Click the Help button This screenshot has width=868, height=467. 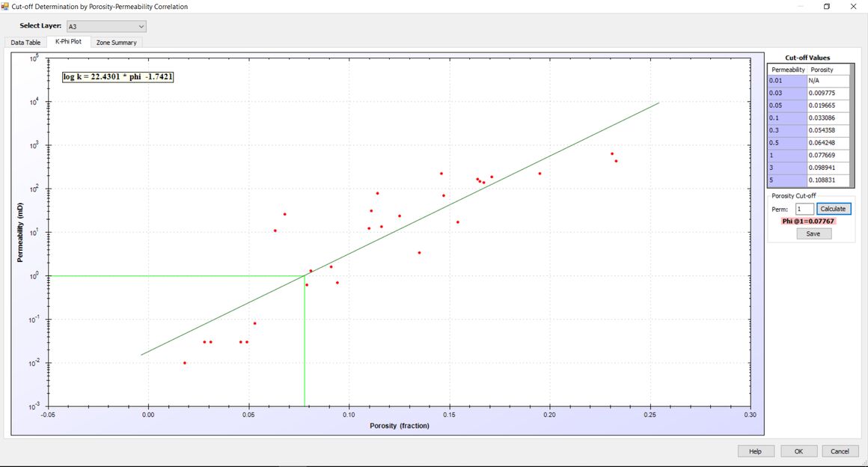(x=756, y=451)
